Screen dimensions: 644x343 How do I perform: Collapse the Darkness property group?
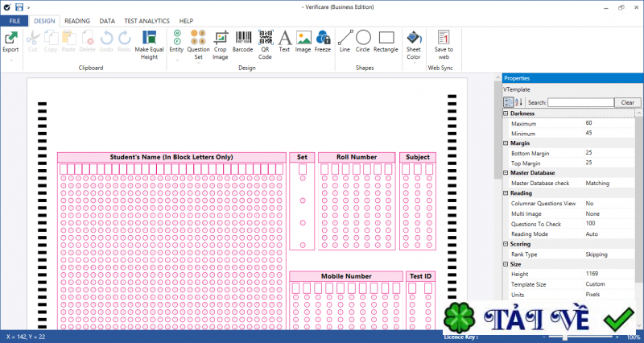[x=506, y=114]
